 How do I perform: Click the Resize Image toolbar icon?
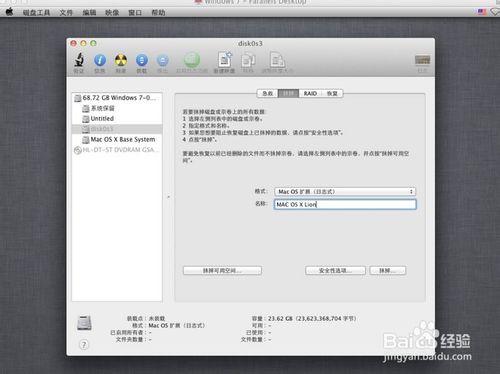(x=277, y=60)
